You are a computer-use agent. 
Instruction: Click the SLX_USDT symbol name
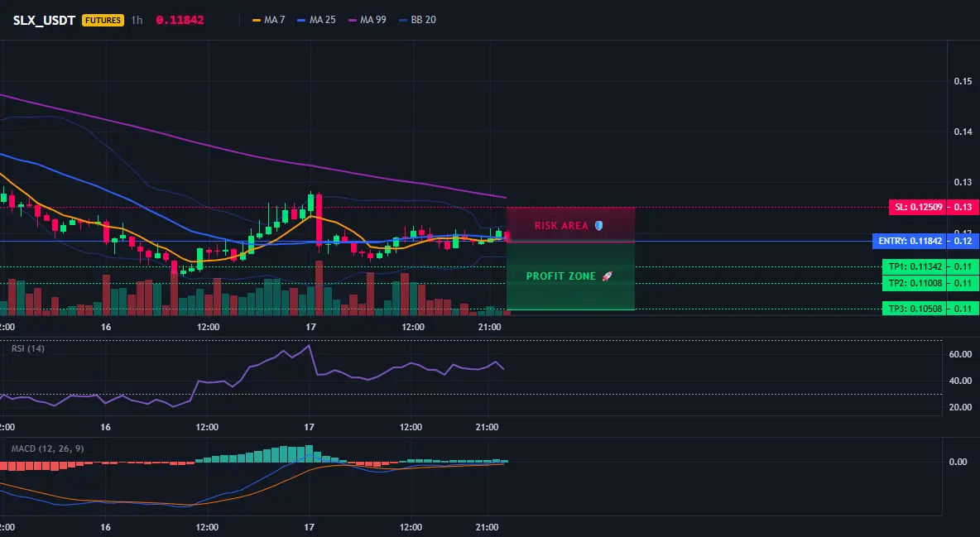tap(44, 20)
